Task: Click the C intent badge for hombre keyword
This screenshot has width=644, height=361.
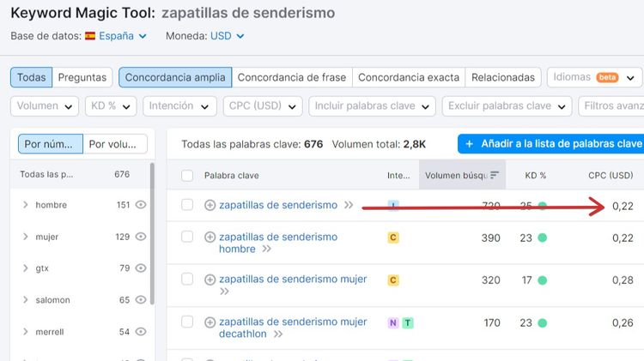Action: (393, 238)
